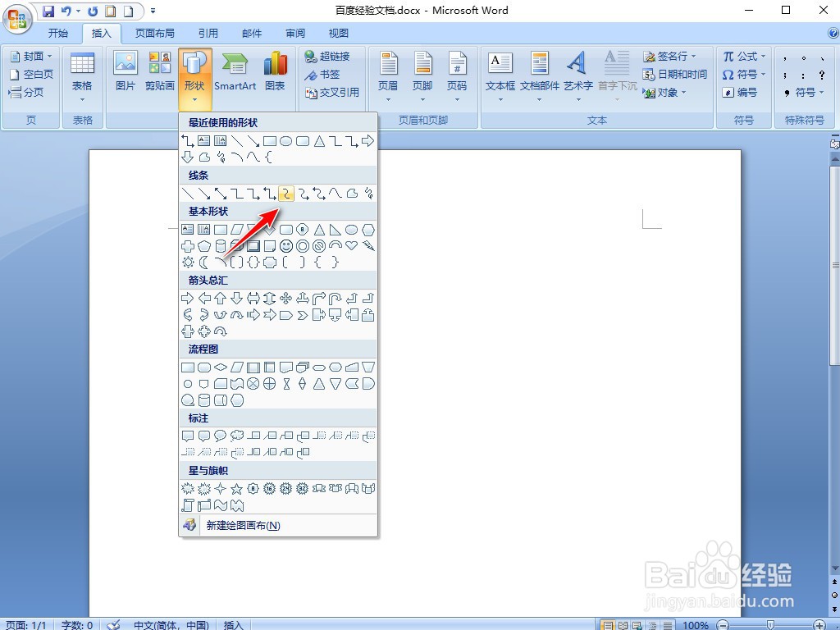
Task: Insert a Page Break (分页)
Action: pos(26,93)
